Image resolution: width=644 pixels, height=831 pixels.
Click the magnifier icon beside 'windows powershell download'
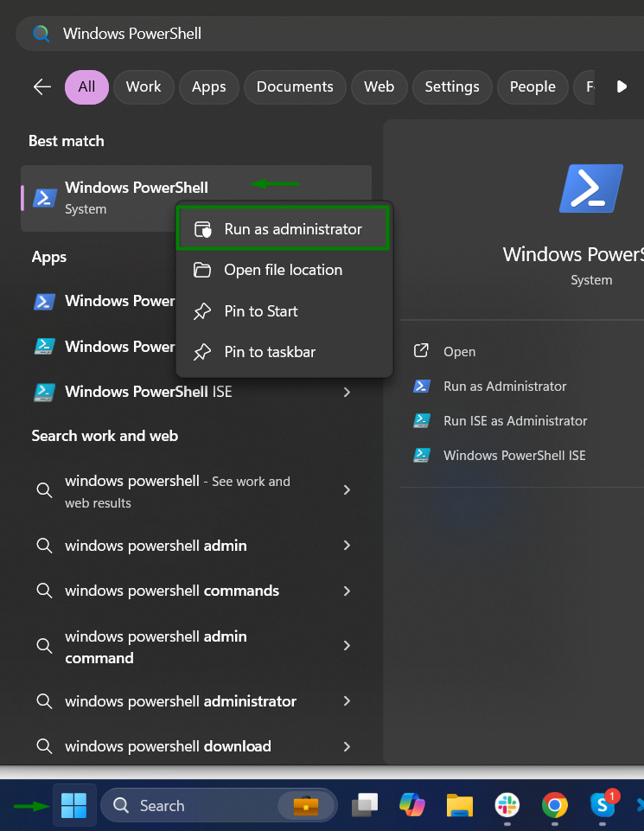coord(44,746)
